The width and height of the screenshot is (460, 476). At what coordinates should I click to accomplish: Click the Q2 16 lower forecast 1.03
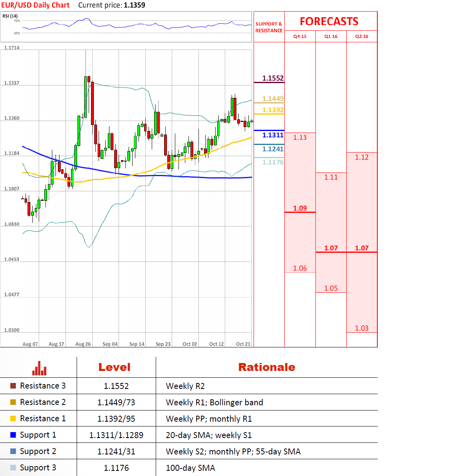pyautogui.click(x=362, y=328)
